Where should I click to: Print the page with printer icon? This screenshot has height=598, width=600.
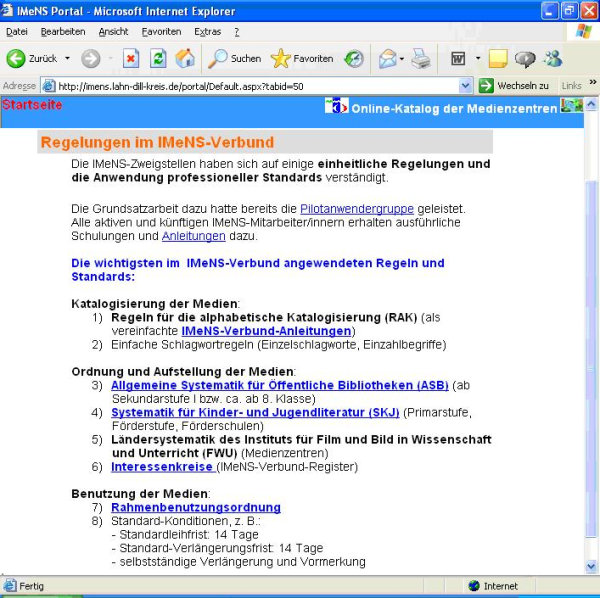tap(421, 59)
